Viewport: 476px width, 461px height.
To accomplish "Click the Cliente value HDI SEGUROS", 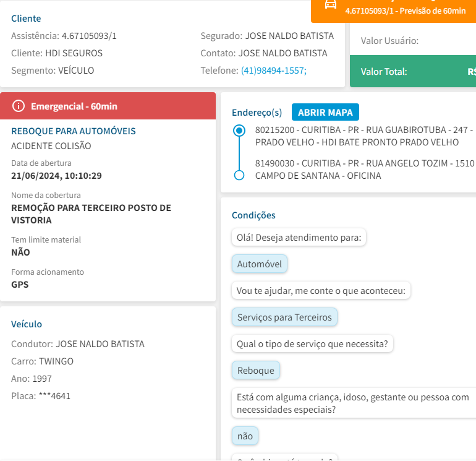I will (74, 53).
